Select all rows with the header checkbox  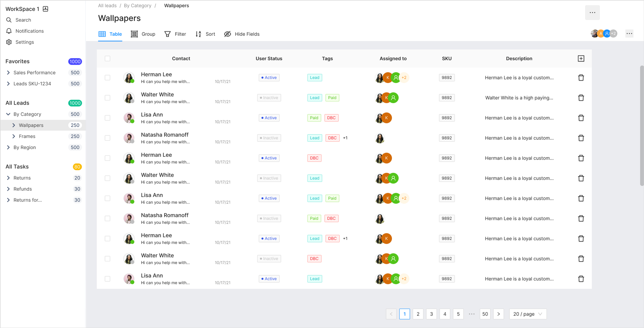[108, 59]
